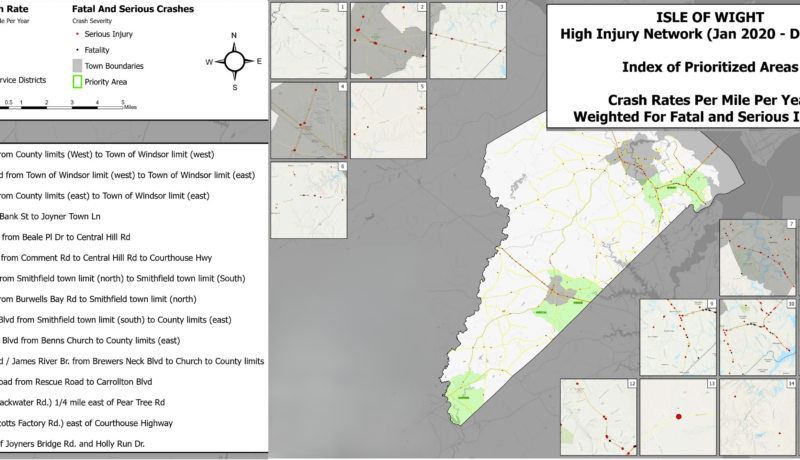
Task: Open inset map number 1
Action: click(309, 40)
